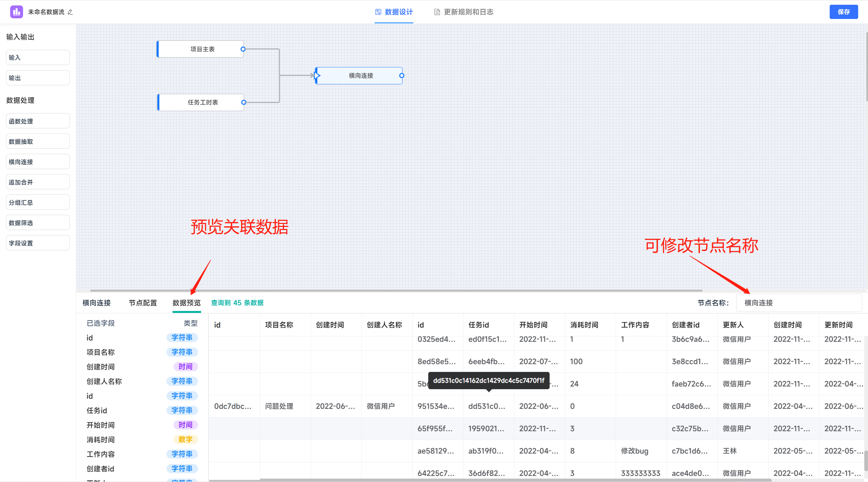Select the 字段设置 tool
This screenshot has width=868, height=482.
[x=38, y=243]
